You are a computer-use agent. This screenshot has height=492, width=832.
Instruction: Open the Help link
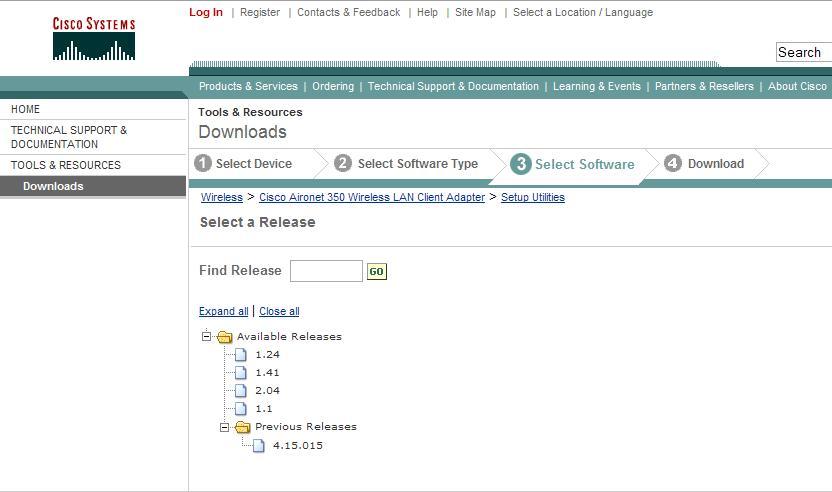[x=427, y=12]
